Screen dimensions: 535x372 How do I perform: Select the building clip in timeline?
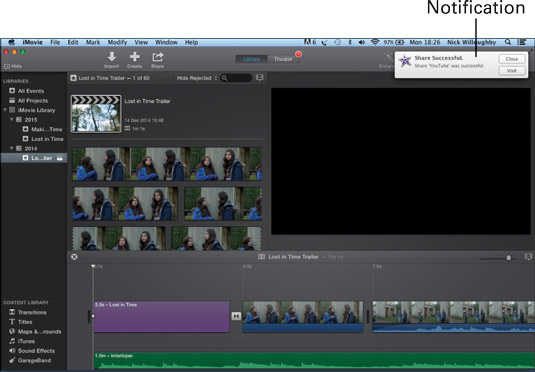click(453, 316)
